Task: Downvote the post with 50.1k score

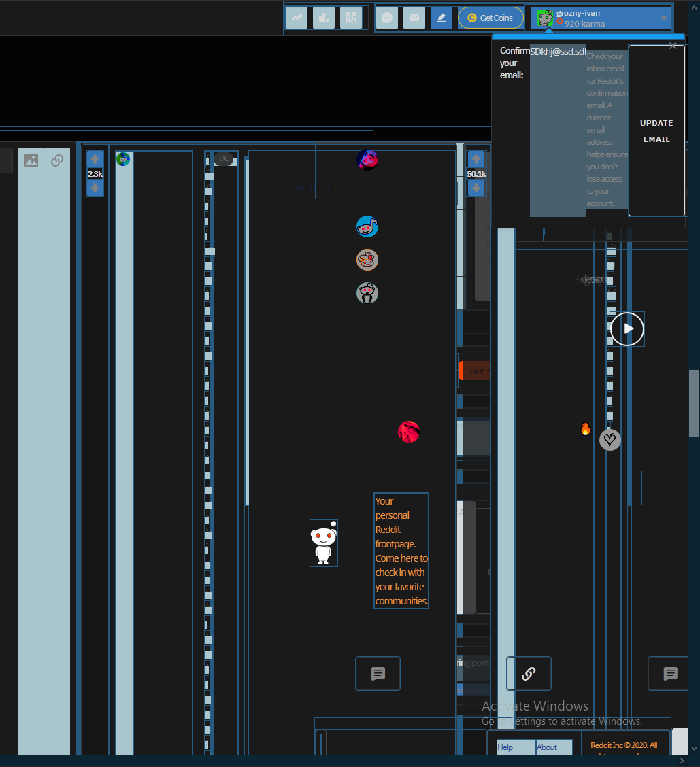Action: (x=476, y=188)
